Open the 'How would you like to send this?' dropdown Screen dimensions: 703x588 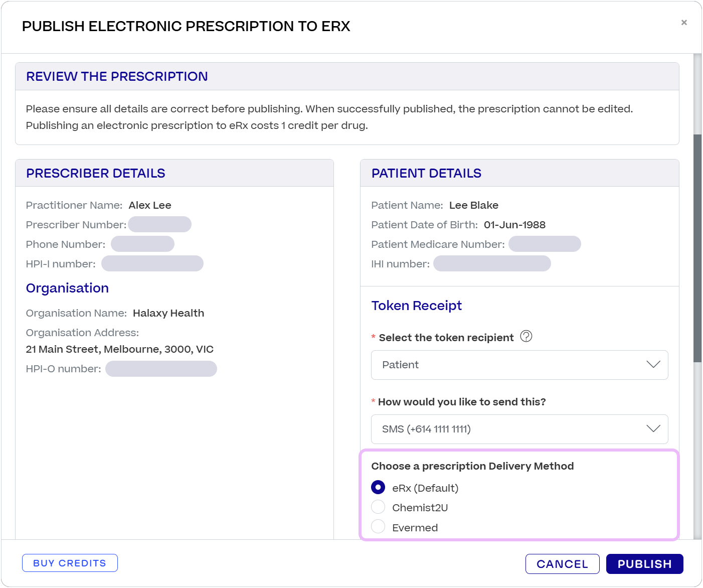click(519, 429)
